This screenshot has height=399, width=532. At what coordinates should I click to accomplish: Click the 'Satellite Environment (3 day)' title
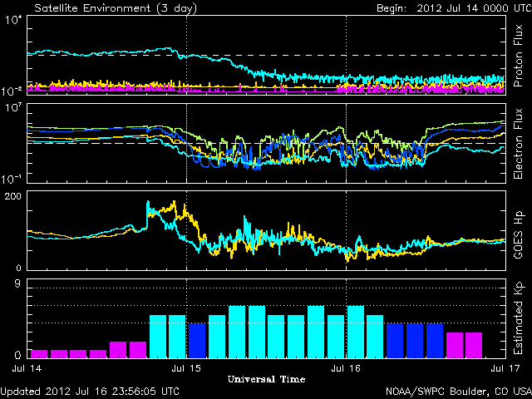click(x=98, y=7)
